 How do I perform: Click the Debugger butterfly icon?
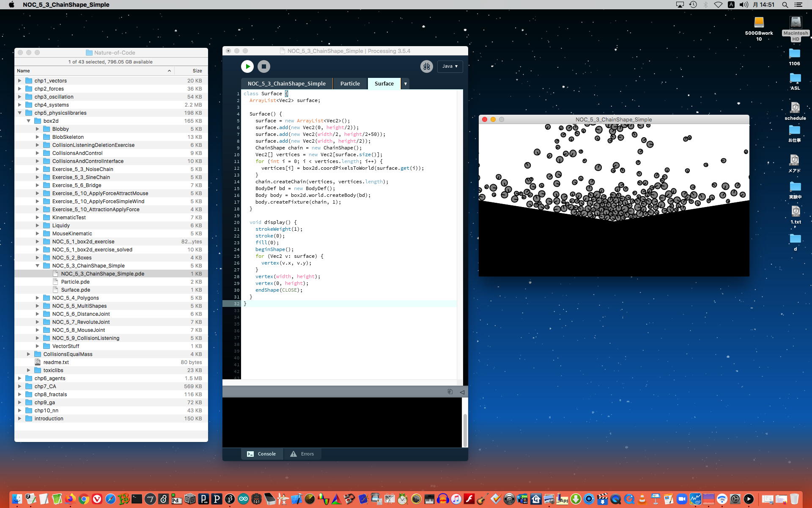[426, 66]
